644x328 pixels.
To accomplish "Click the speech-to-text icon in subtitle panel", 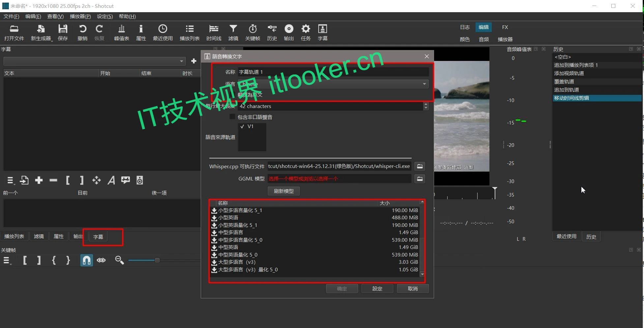I will click(125, 180).
